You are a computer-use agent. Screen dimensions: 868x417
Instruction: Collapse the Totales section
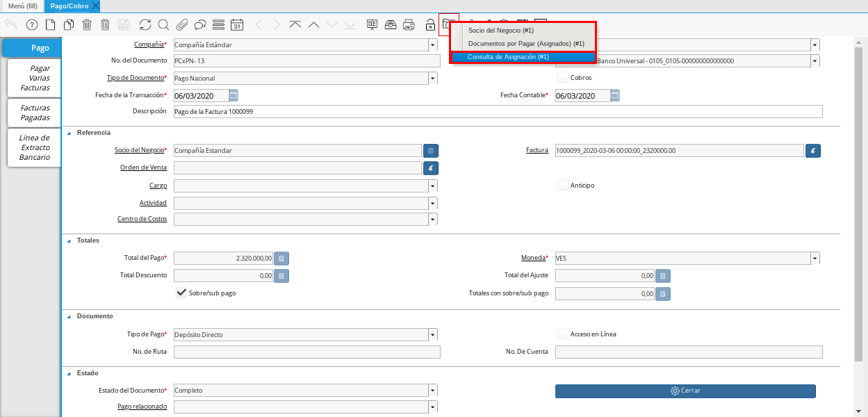(x=69, y=240)
